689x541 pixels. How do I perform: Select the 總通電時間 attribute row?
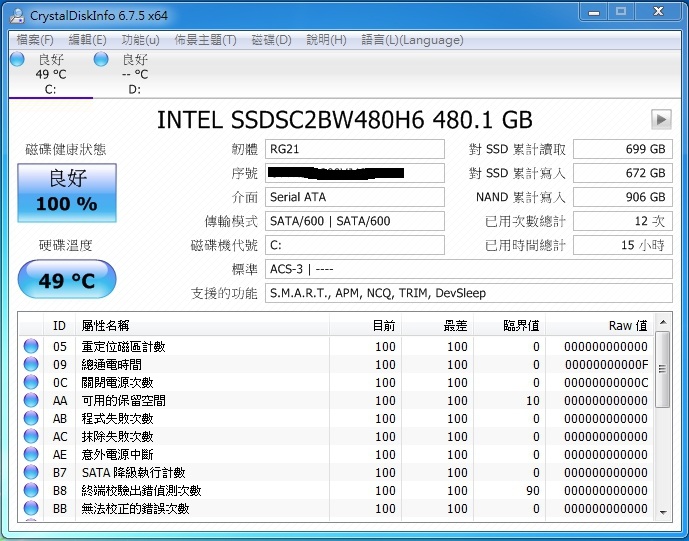tap(336, 364)
